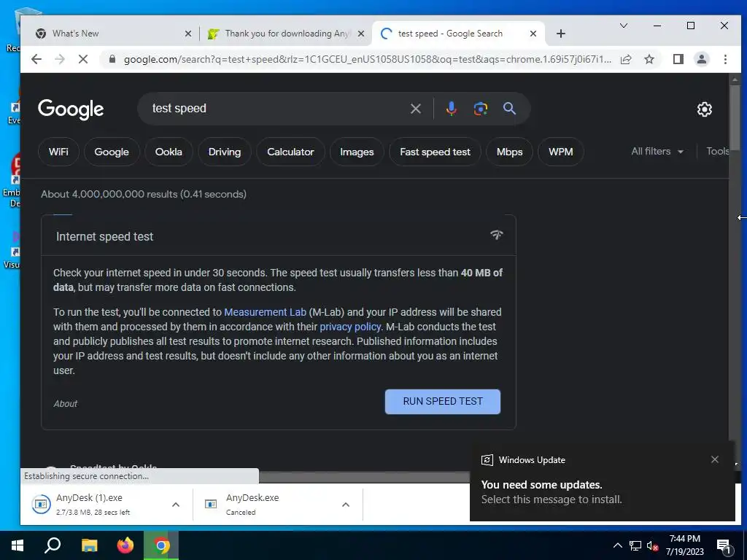Select the Mbps filter chip
This screenshot has width=747, height=560.
pos(509,152)
